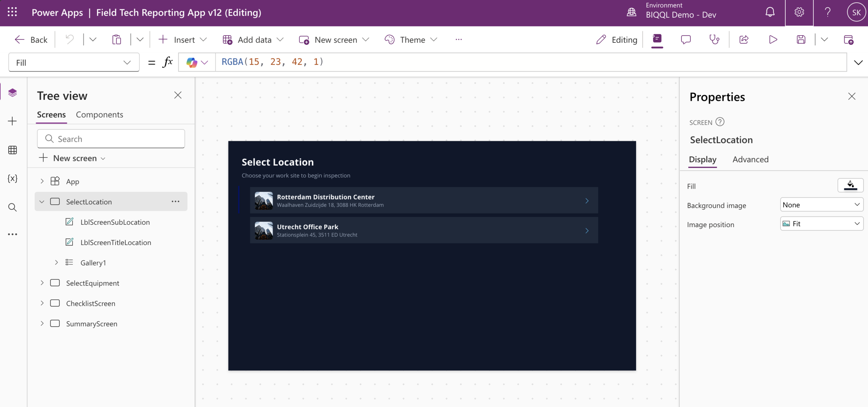Click the Publish icon
Screen dimensions: 868x407
tap(849, 39)
